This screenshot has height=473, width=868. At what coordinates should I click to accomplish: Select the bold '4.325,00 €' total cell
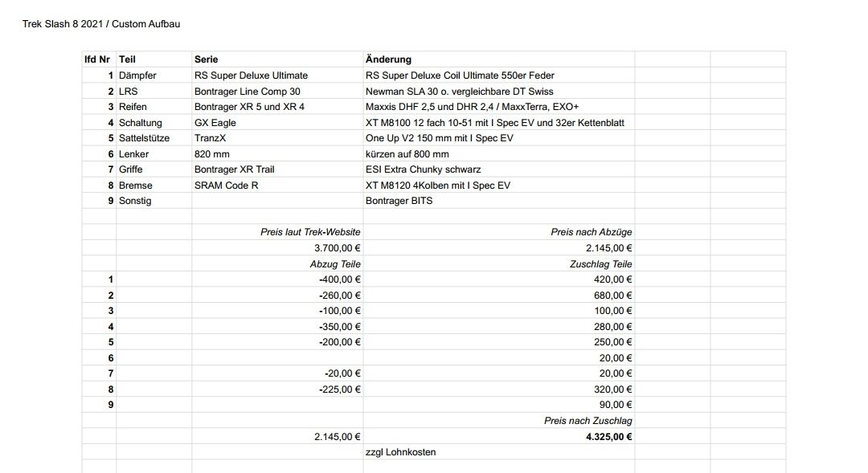[x=608, y=437]
